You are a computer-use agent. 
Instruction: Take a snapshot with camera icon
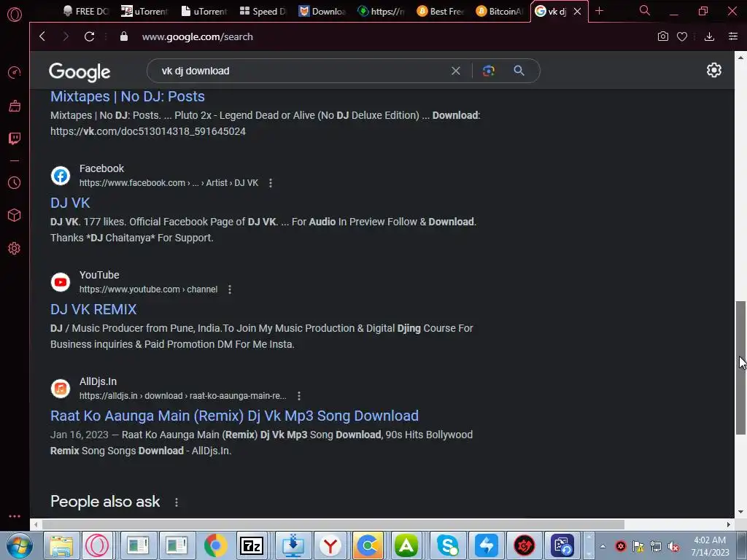[662, 36]
